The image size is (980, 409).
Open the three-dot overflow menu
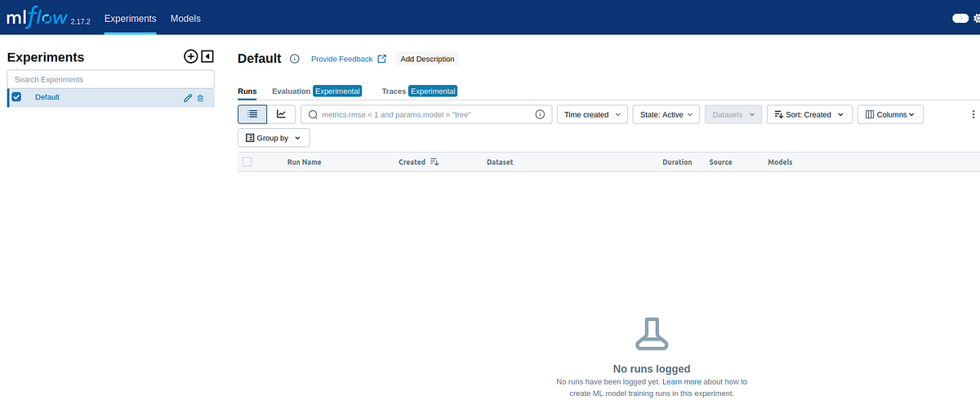point(973,114)
